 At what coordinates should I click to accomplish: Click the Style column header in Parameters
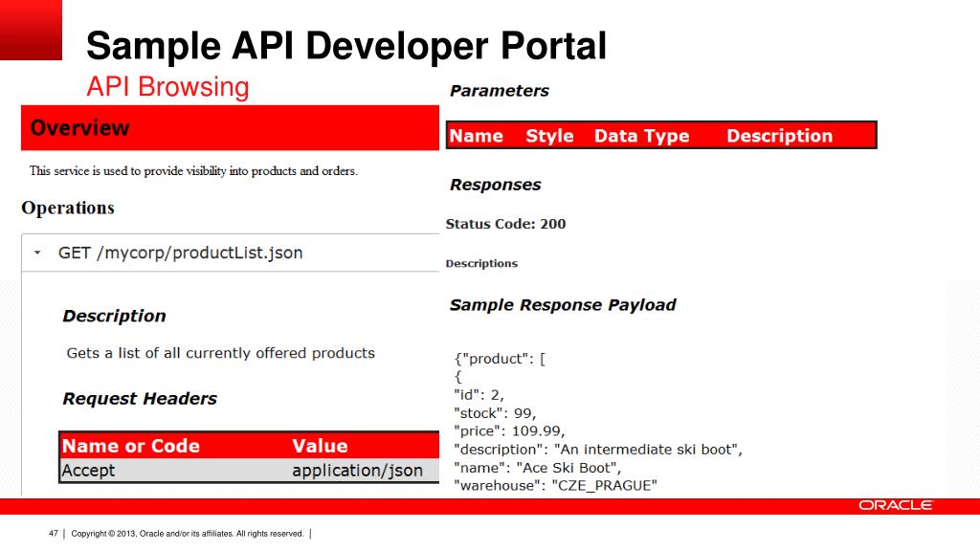(549, 136)
